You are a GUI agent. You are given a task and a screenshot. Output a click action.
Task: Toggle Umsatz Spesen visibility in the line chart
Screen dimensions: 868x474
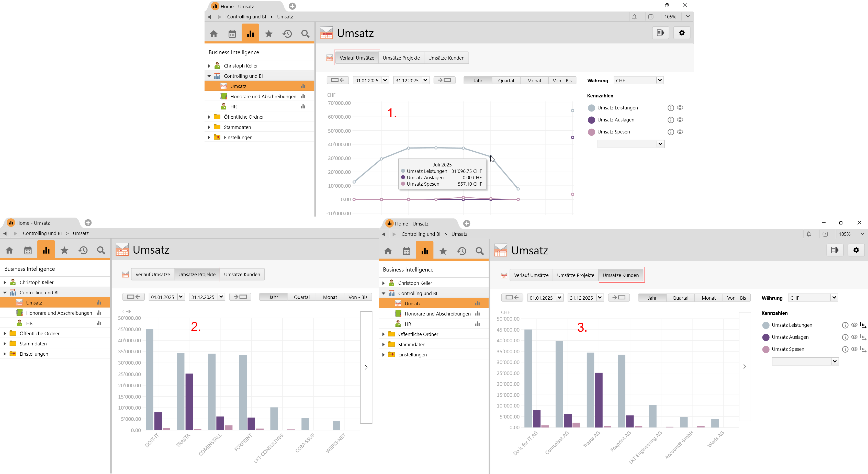(680, 132)
